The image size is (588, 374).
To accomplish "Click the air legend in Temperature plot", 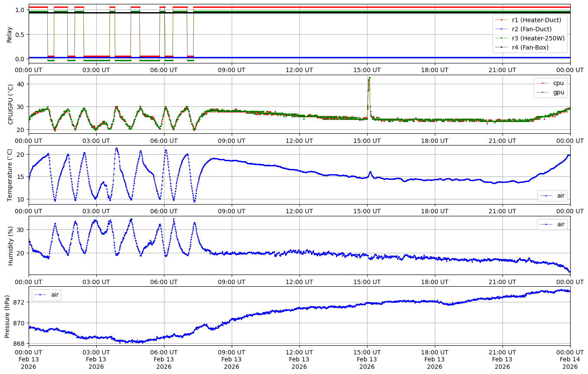I will coord(552,196).
